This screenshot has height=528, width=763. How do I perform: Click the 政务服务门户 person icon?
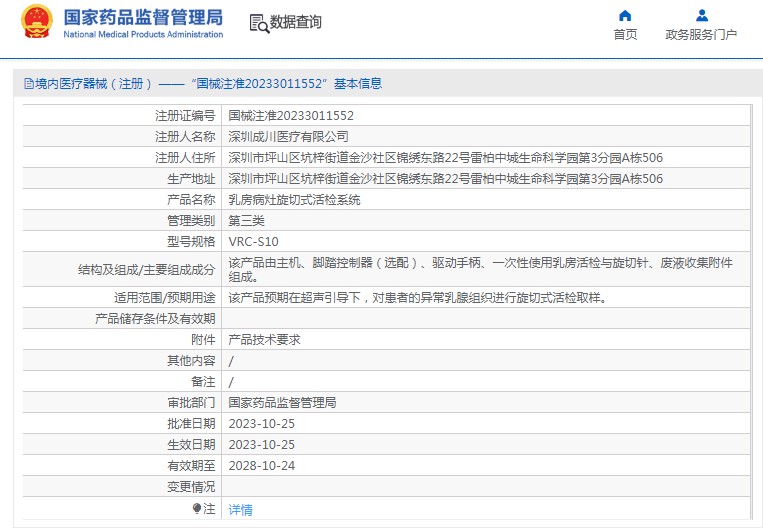coord(701,15)
